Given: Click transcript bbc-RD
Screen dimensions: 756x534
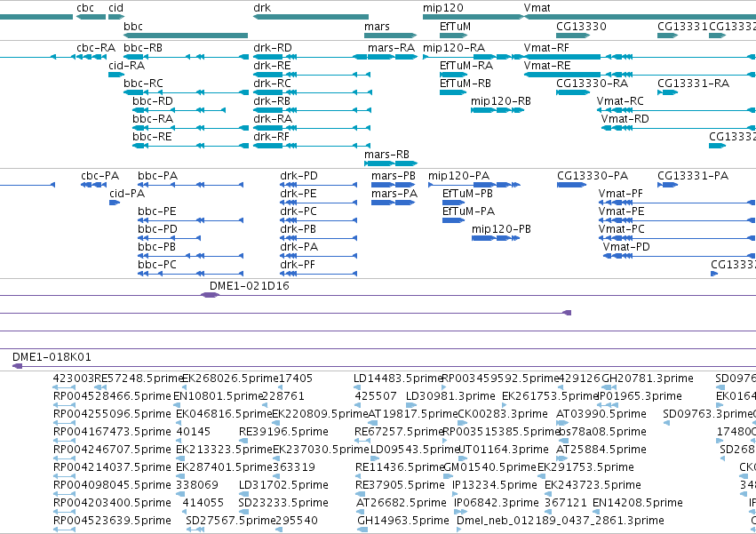Looking at the screenshot, I should click(153, 101).
